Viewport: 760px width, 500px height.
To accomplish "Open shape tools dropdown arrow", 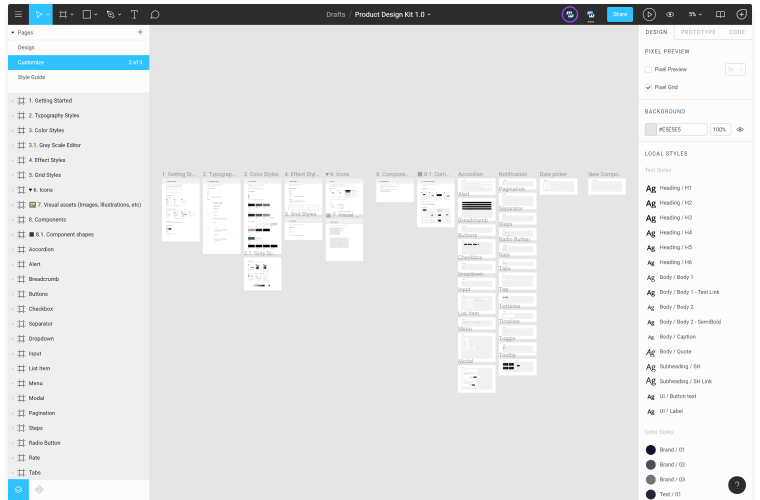I will [95, 15].
